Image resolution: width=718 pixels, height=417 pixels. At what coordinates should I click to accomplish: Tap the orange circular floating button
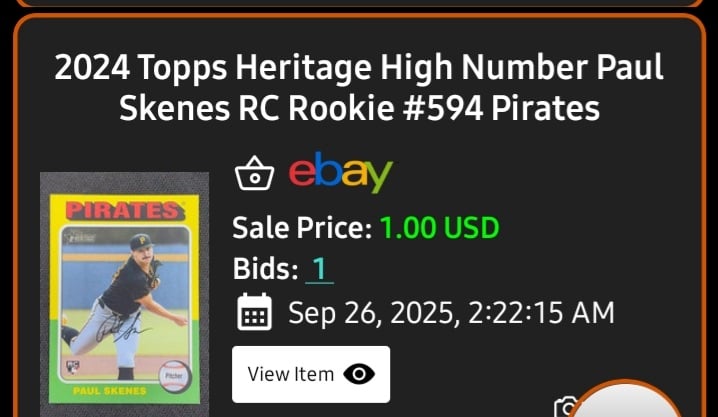click(x=625, y=401)
